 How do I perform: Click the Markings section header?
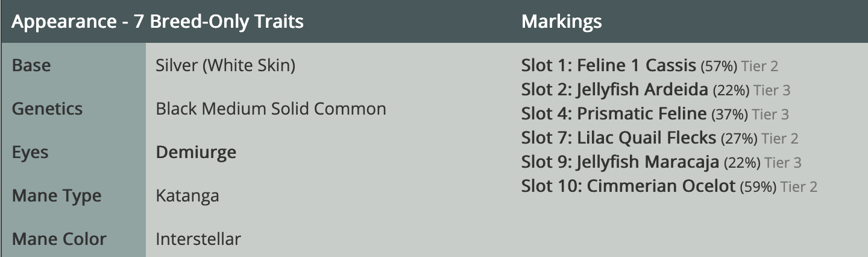click(x=561, y=22)
